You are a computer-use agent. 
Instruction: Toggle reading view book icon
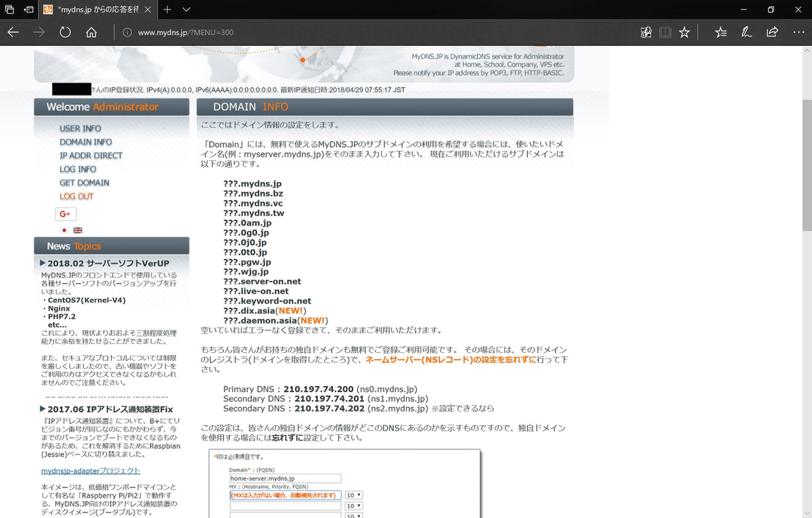pyautogui.click(x=665, y=33)
